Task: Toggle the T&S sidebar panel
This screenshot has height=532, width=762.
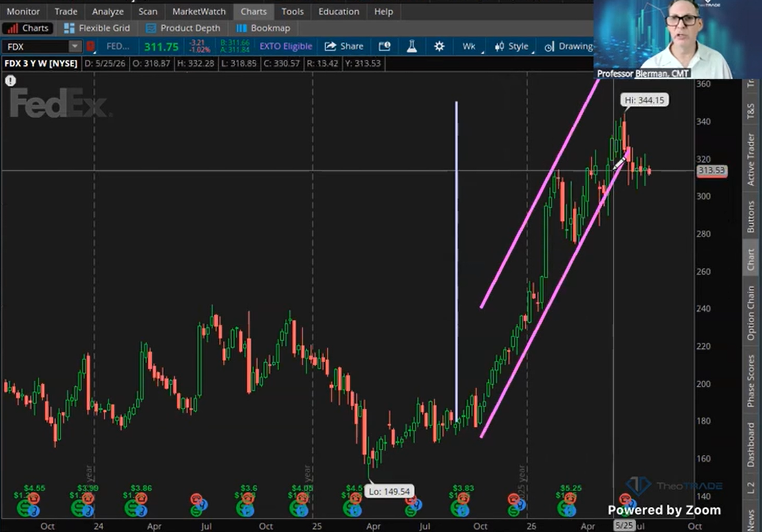Action: pos(751,111)
